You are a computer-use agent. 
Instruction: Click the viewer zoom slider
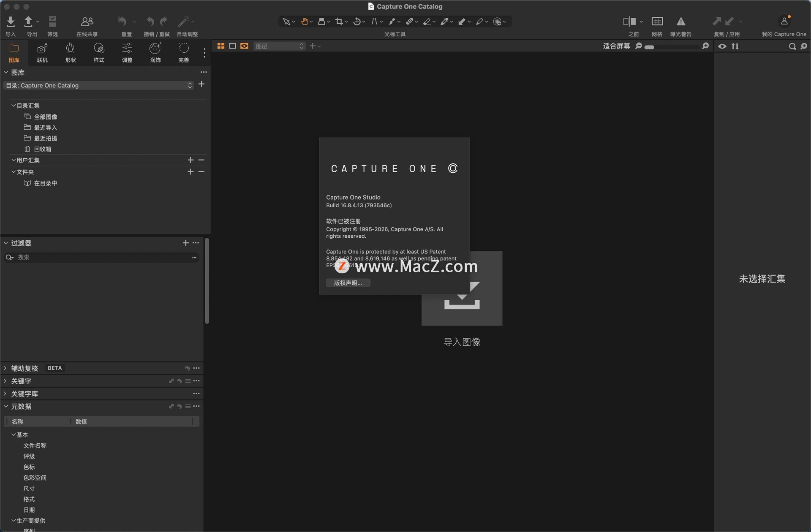tap(672, 46)
